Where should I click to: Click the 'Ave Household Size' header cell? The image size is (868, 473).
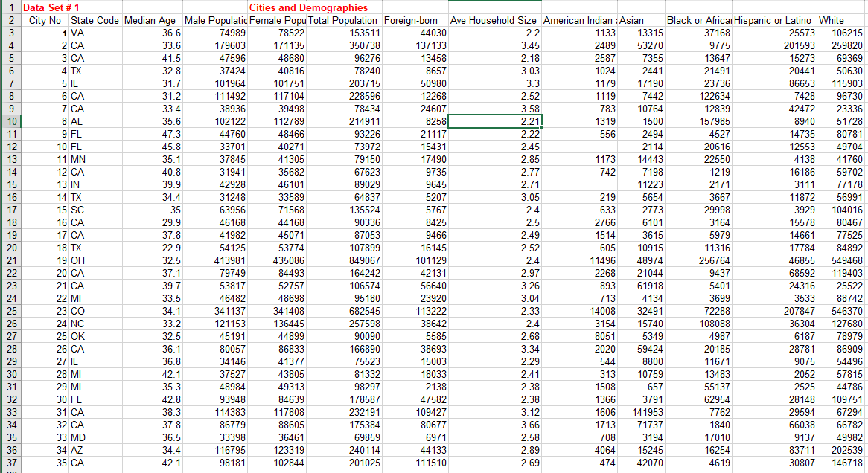click(x=494, y=21)
